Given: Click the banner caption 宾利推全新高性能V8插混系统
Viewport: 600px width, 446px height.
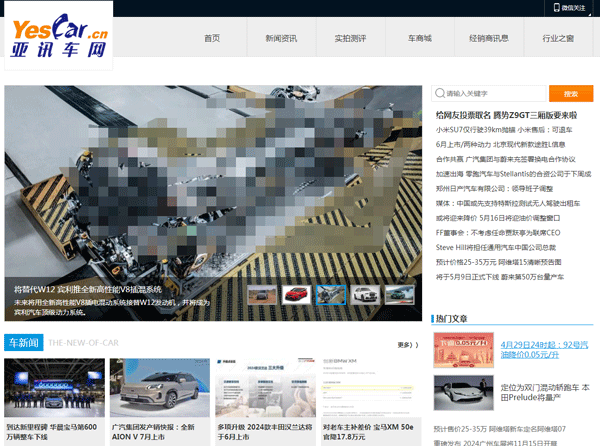Looking at the screenshot, I should point(88,290).
